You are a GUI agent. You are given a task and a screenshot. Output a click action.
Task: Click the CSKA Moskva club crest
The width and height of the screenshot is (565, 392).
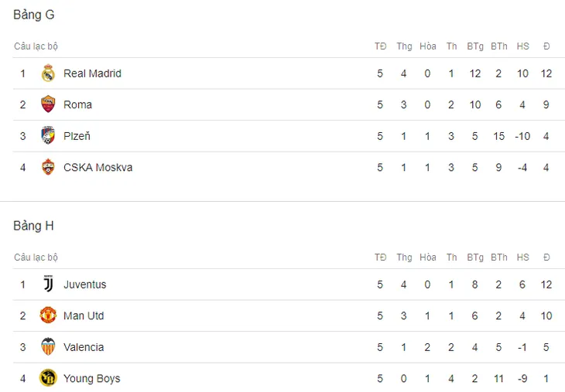click(x=48, y=167)
